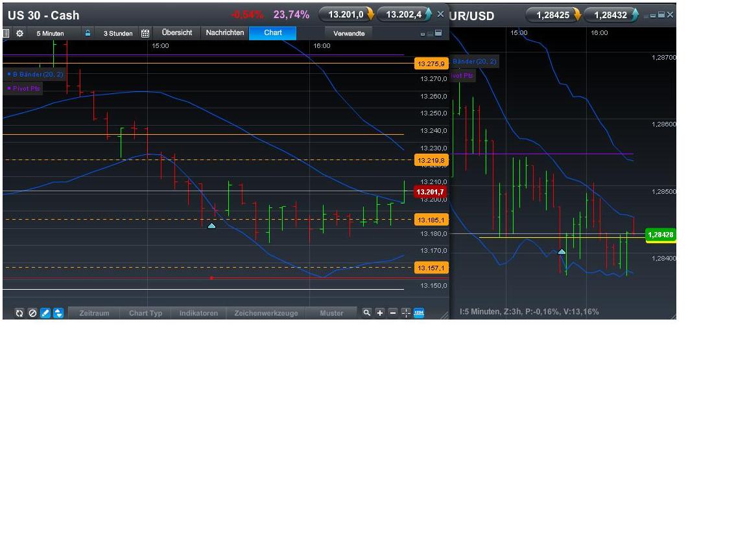
Task: Click the clear drawings icon
Action: pyautogui.click(x=32, y=313)
